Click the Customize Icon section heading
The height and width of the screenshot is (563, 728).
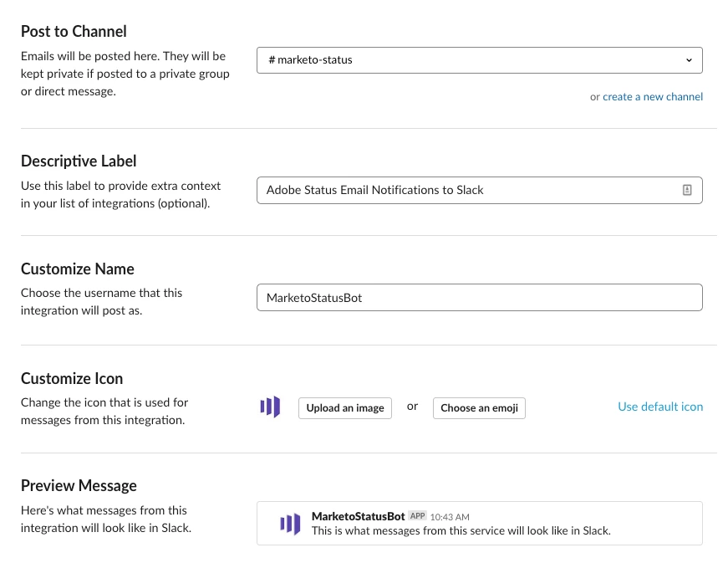[72, 378]
